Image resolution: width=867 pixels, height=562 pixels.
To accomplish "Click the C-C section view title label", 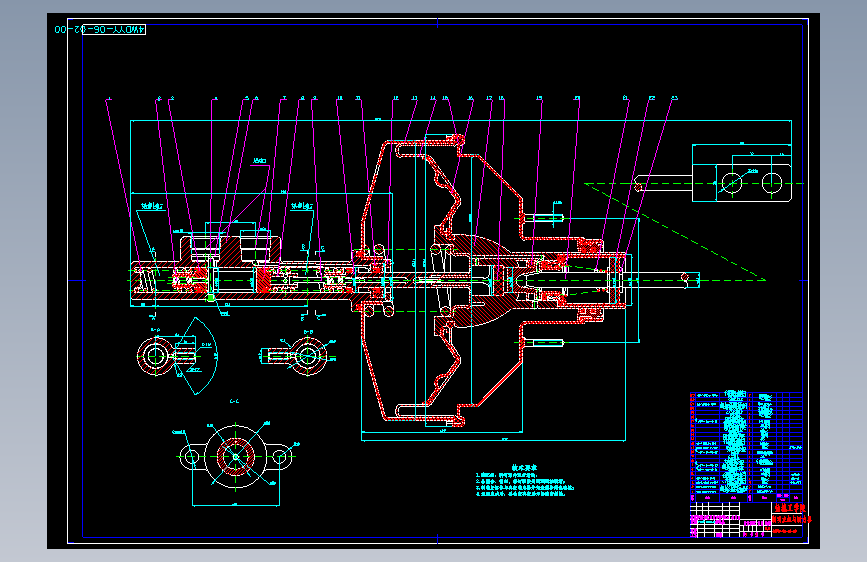I will point(234,402).
